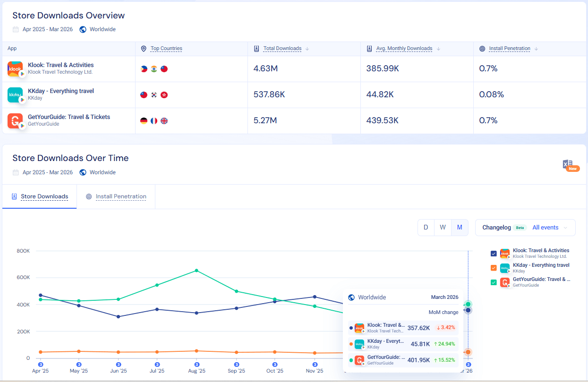588x382 pixels.
Task: Click the Top Countries column header
Action: click(x=166, y=49)
